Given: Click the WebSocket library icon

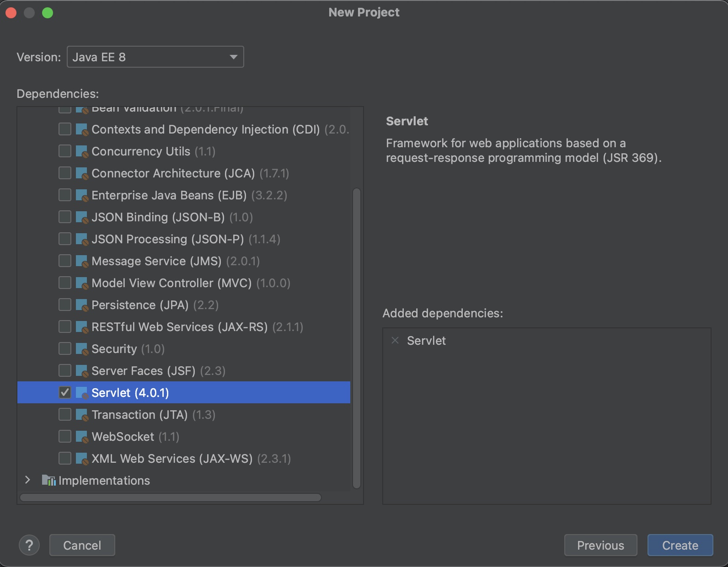Looking at the screenshot, I should pos(82,437).
